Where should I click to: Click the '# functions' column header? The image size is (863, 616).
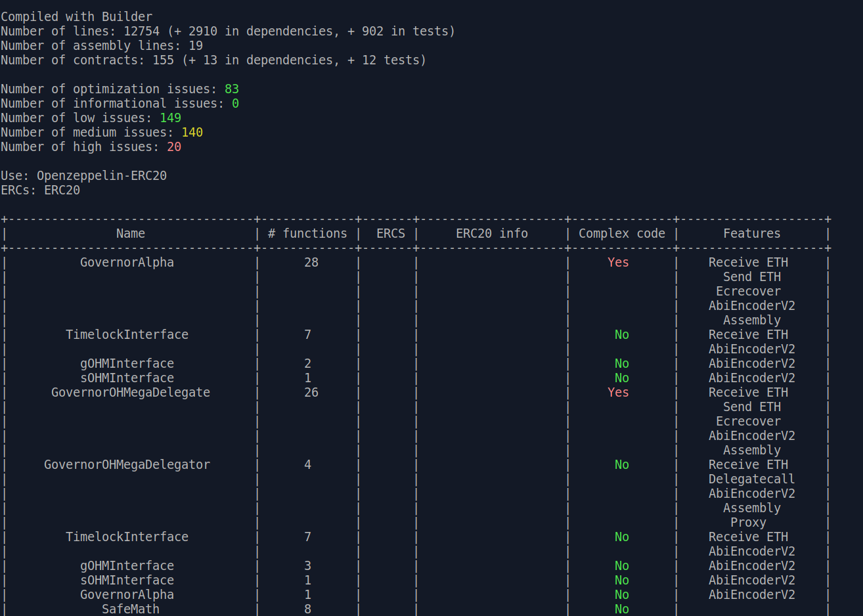pyautogui.click(x=307, y=234)
